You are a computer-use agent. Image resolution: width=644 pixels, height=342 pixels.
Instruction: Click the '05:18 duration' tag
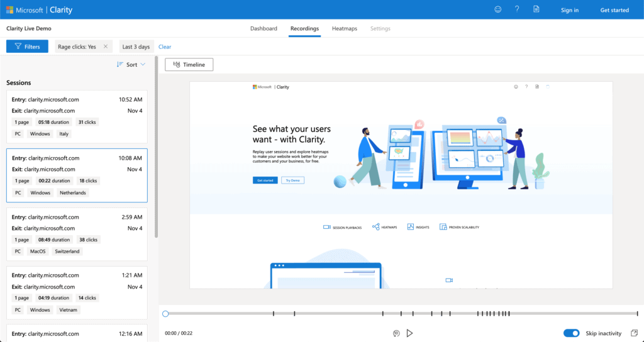click(53, 122)
